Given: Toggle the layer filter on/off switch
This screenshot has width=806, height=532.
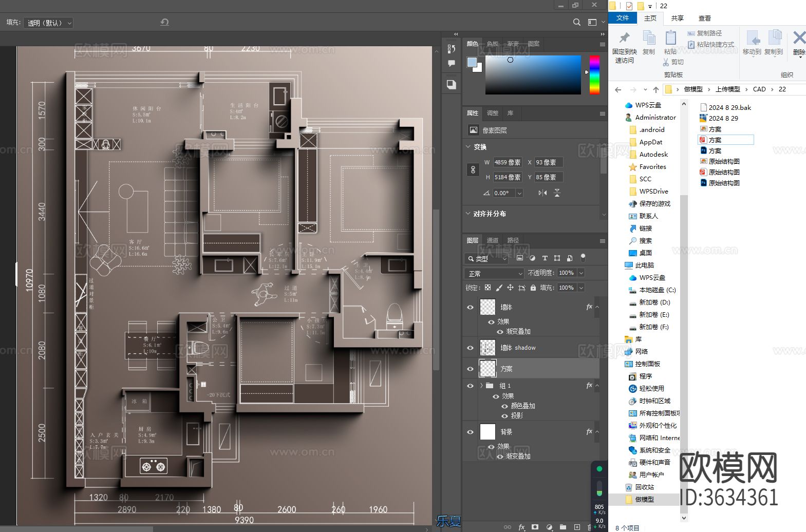Looking at the screenshot, I should [583, 257].
